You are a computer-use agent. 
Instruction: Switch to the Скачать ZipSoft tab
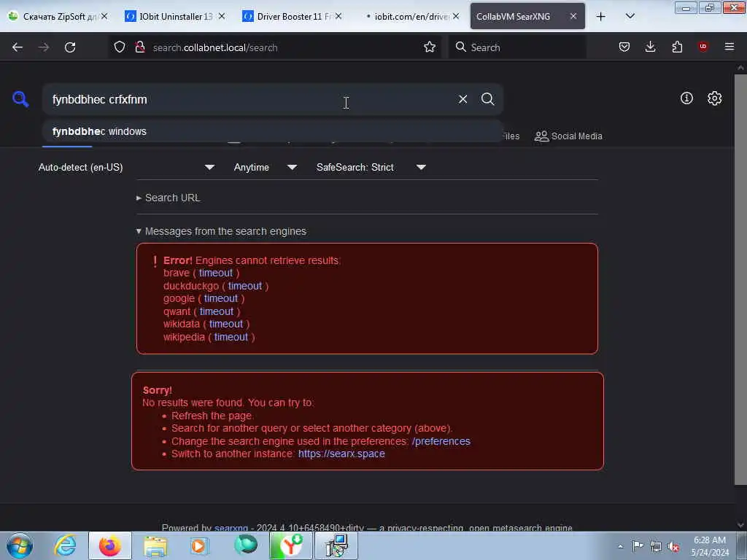[x=58, y=16]
